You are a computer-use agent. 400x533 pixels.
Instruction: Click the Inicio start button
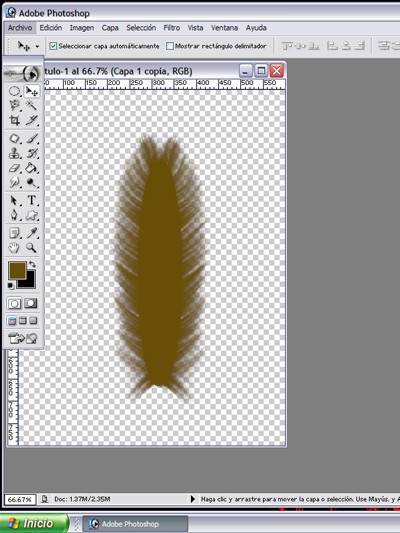[x=34, y=523]
